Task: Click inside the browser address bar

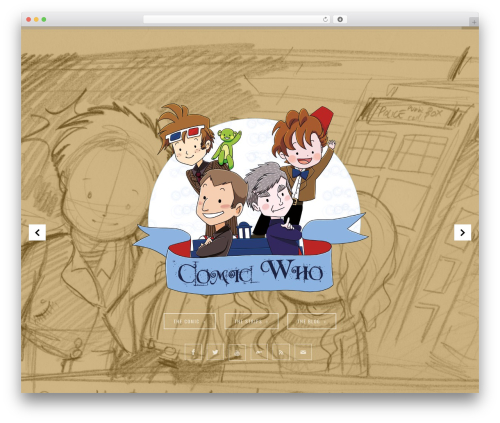Action: pyautogui.click(x=233, y=20)
